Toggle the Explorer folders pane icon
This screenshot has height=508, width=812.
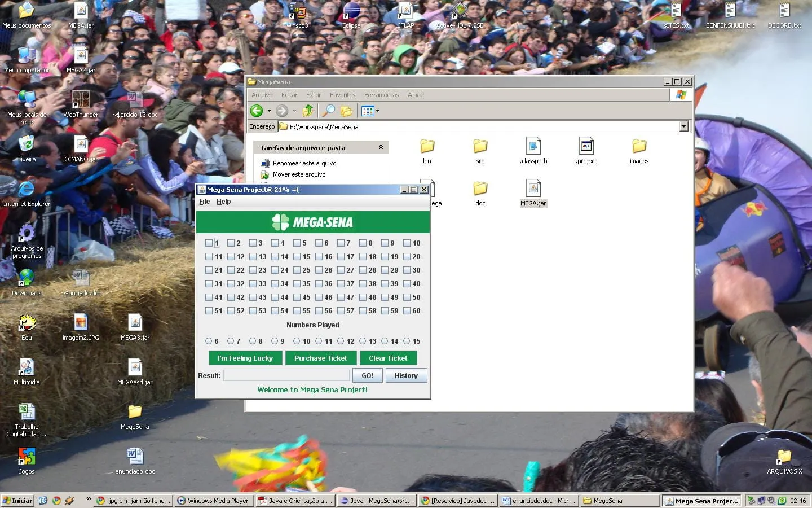pyautogui.click(x=346, y=111)
